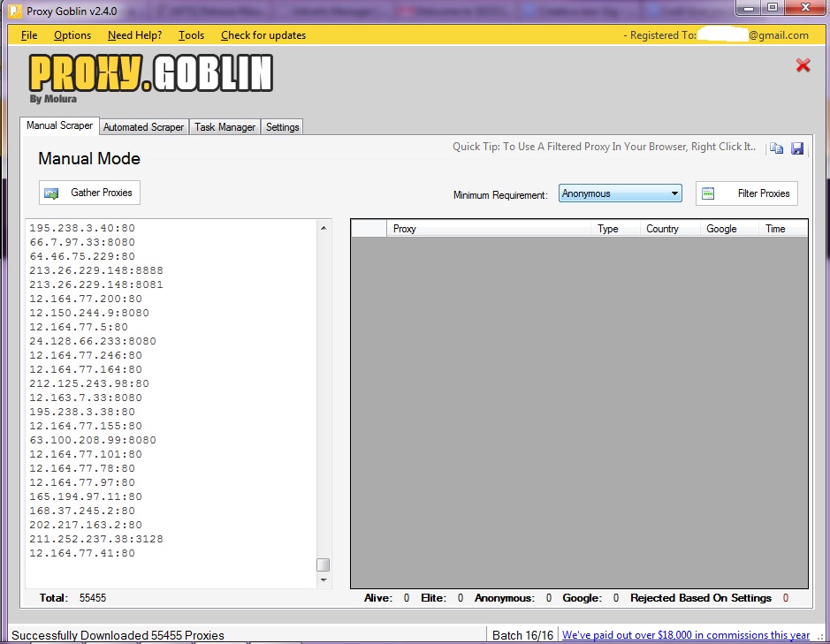Image resolution: width=830 pixels, height=644 pixels.
Task: Click proxy entry 24.128.66.233:8080
Action: pyautogui.click(x=93, y=341)
